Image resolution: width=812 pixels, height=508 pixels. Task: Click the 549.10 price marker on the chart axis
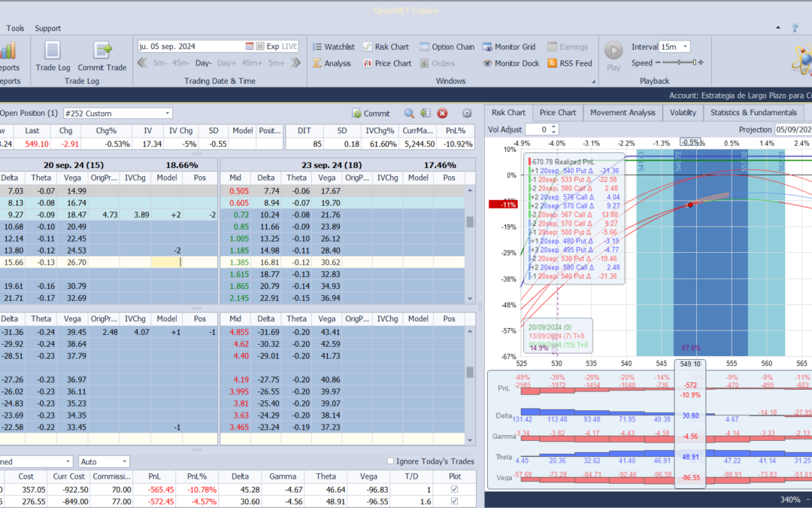[x=689, y=364]
